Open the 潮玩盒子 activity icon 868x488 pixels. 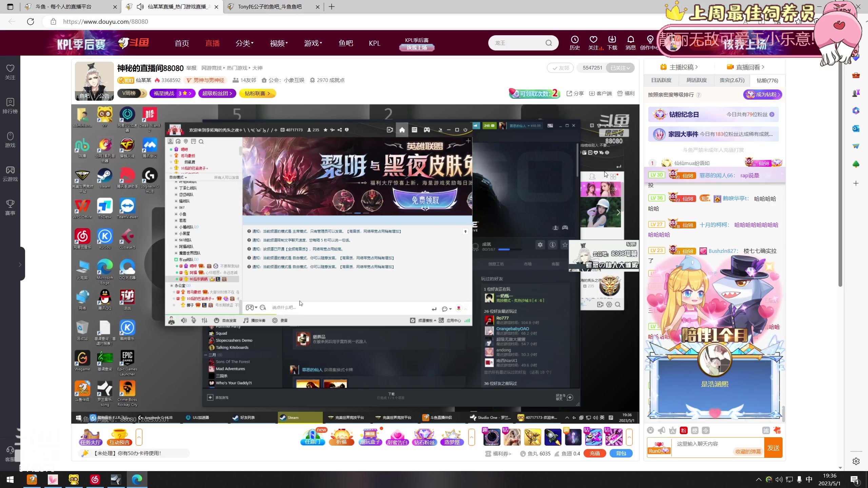(370, 437)
